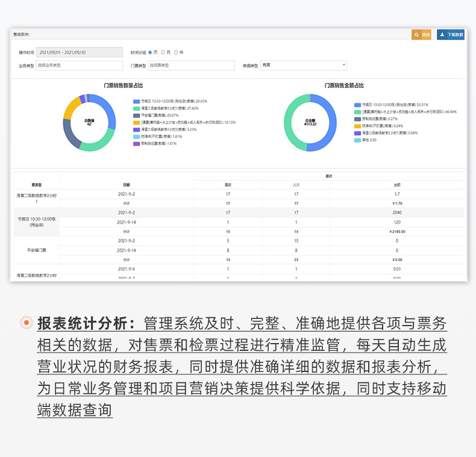Select the 年 time grouping radio button
Screen dimensions: 476x457
(x=175, y=52)
